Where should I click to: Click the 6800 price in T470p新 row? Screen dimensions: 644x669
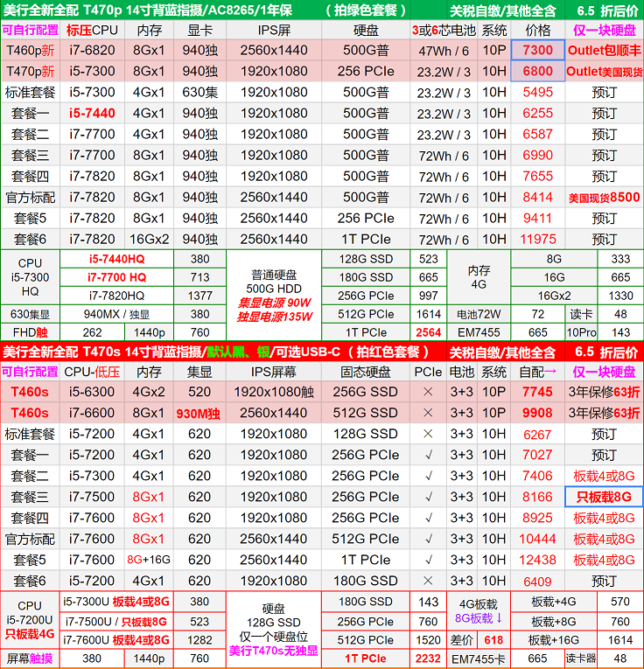click(x=538, y=71)
